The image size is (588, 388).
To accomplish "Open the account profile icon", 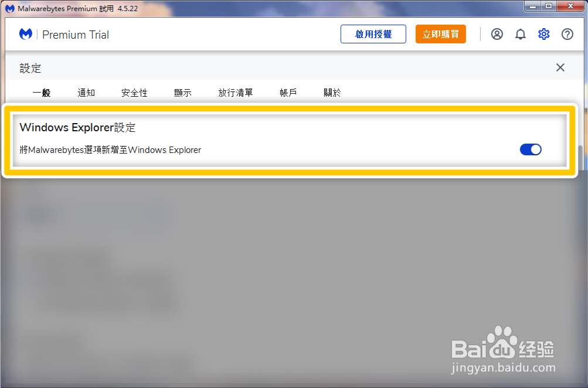I will pos(497,34).
